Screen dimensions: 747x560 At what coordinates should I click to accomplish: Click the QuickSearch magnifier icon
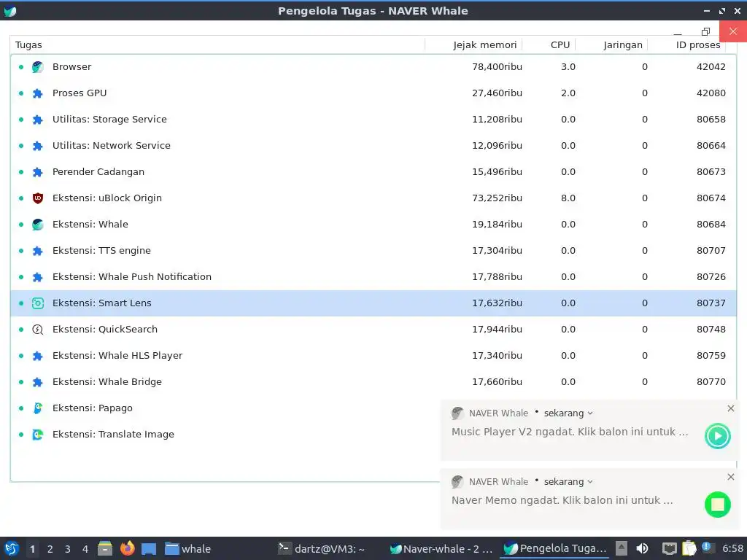[x=38, y=330]
